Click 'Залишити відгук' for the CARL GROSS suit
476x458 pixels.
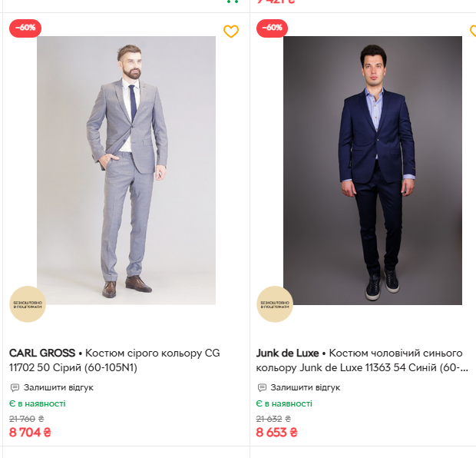pyautogui.click(x=58, y=387)
